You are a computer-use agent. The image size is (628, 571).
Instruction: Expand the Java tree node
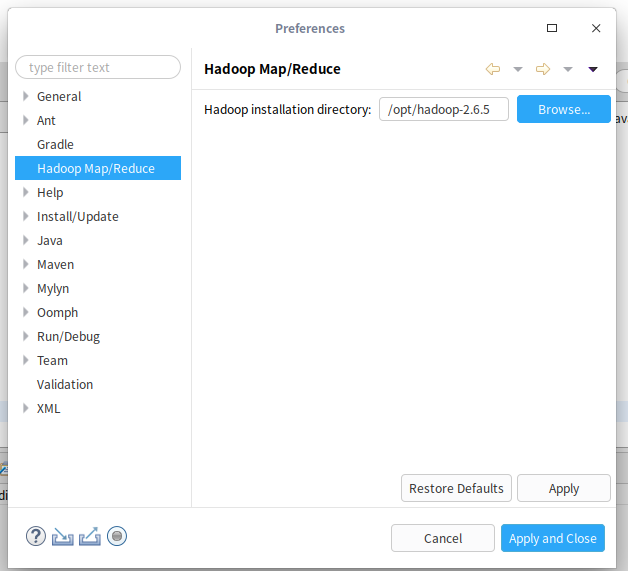[x=26, y=240]
